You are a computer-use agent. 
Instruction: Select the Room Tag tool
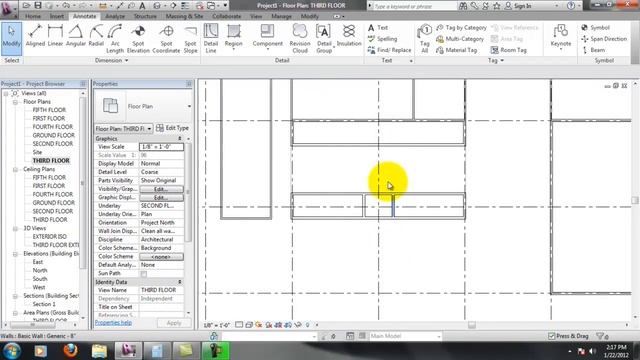click(509, 50)
